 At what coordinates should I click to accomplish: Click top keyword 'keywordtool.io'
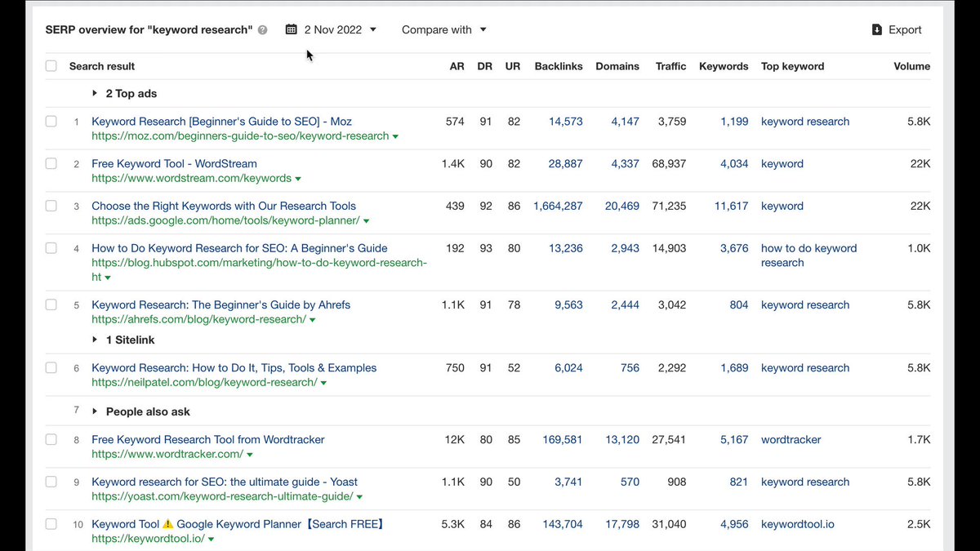[x=798, y=525]
